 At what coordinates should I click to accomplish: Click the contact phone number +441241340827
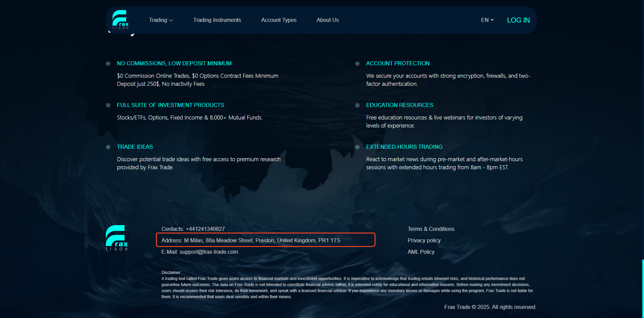pyautogui.click(x=205, y=229)
